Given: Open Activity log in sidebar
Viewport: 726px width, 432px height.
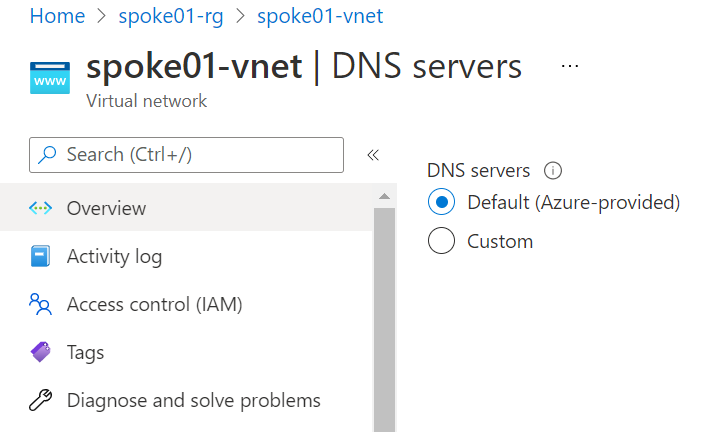Looking at the screenshot, I should (x=186, y=256).
